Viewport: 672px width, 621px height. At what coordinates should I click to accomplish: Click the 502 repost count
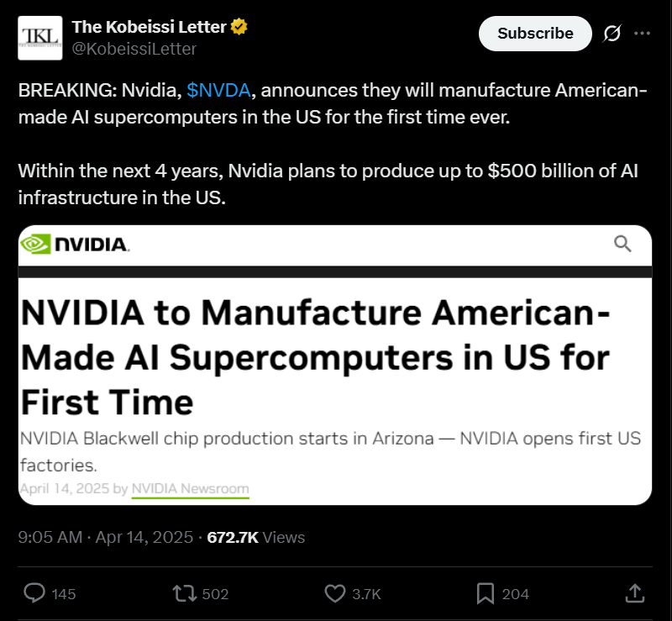click(x=215, y=594)
